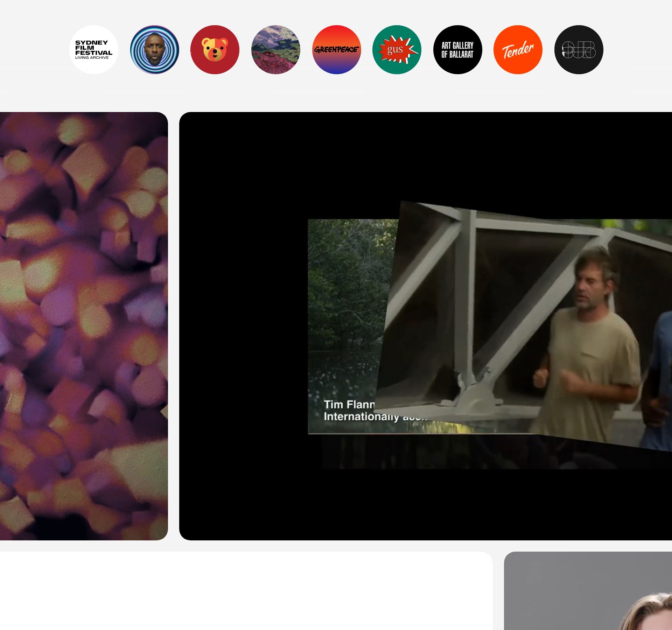Open the dark SUB outline logo icon
Image resolution: width=672 pixels, height=630 pixels.
click(x=579, y=50)
